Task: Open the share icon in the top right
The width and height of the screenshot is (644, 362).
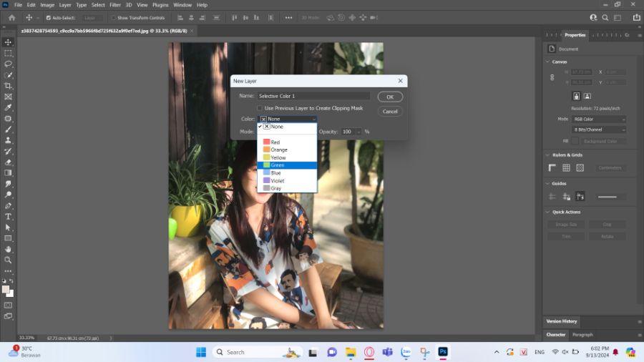Action: [636, 18]
